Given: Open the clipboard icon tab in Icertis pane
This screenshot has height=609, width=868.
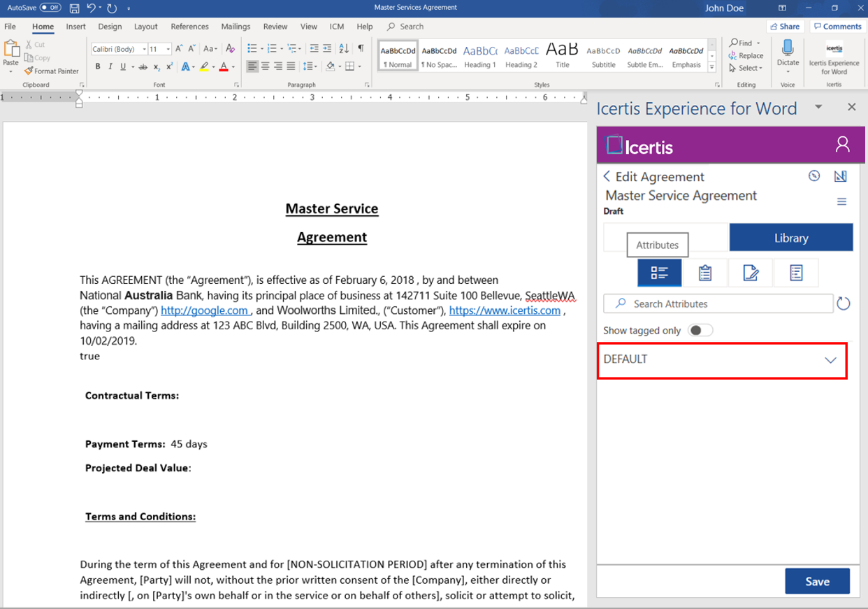Looking at the screenshot, I should 704,273.
